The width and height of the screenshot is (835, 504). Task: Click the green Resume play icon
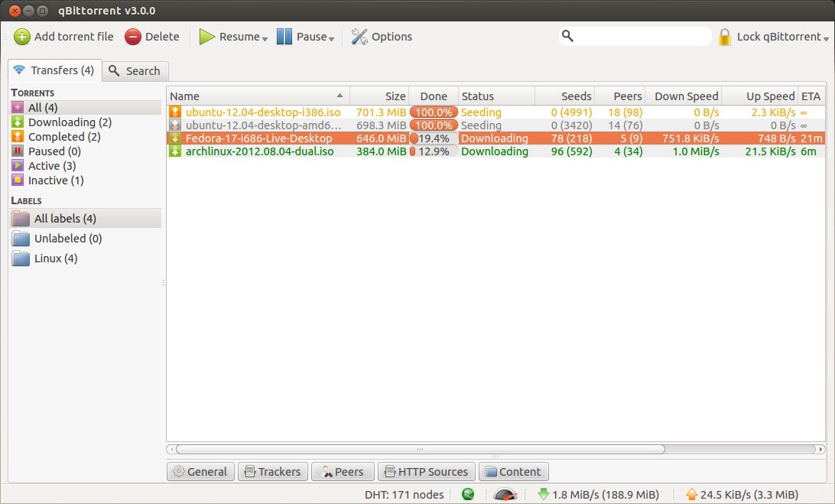(206, 37)
